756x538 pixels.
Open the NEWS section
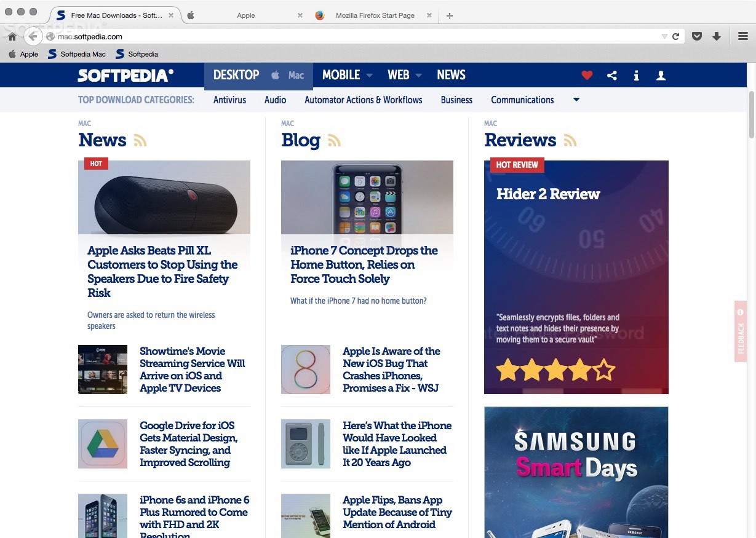(x=451, y=75)
